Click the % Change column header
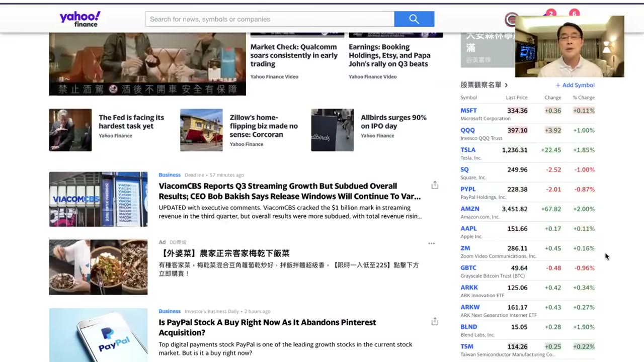Viewport: 644px width, 362px height. (584, 98)
